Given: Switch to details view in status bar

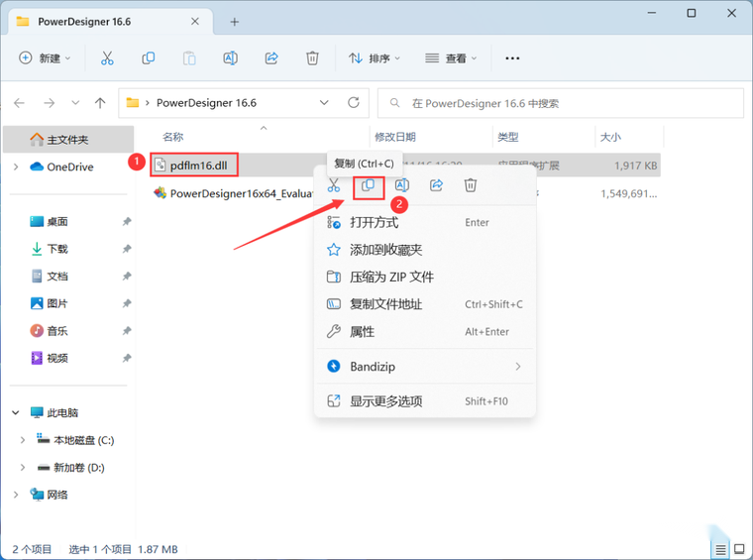Looking at the screenshot, I should [720, 549].
